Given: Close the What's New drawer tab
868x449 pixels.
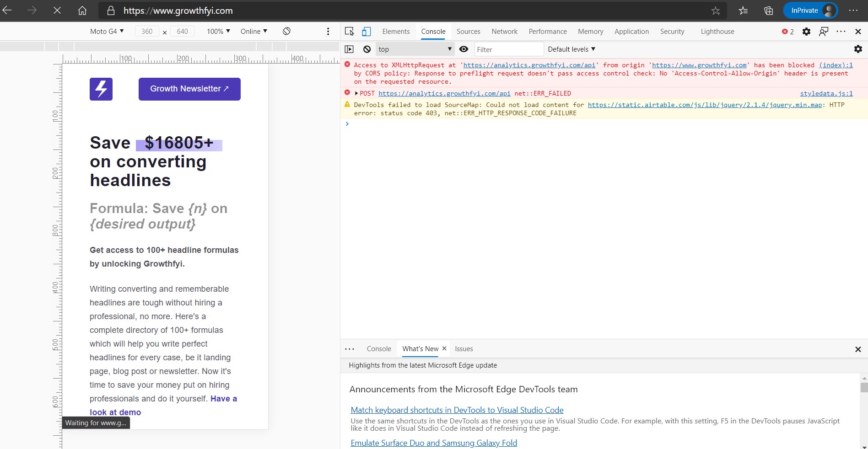Looking at the screenshot, I should coord(444,348).
